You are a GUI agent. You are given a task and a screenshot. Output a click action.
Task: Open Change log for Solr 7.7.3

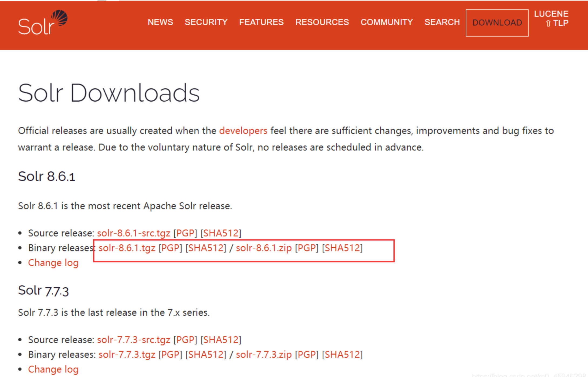click(x=53, y=369)
